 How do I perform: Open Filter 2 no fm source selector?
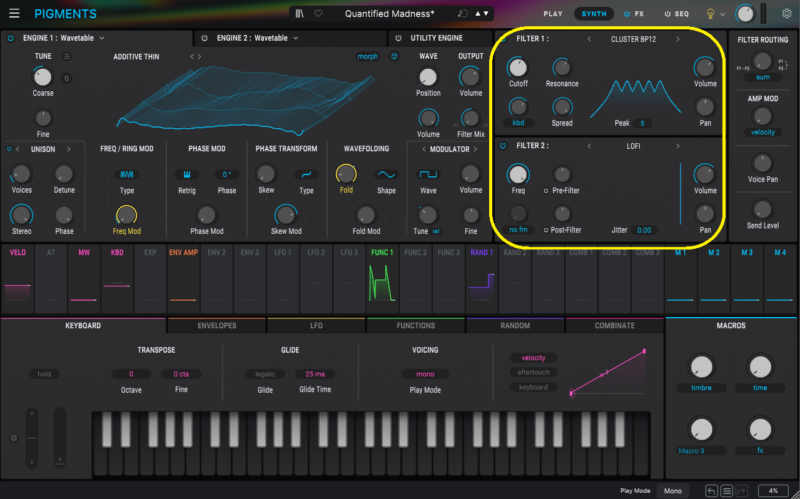518,230
